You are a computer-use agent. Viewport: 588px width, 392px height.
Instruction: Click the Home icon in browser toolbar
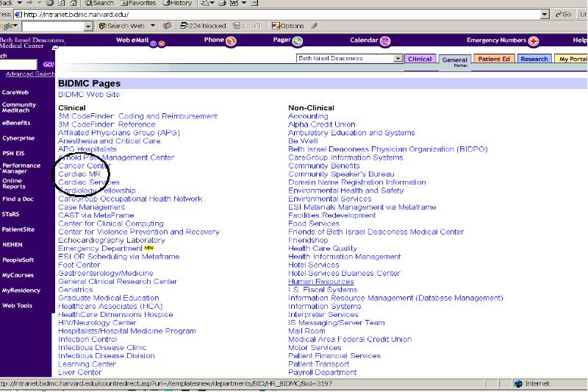[73, 3]
